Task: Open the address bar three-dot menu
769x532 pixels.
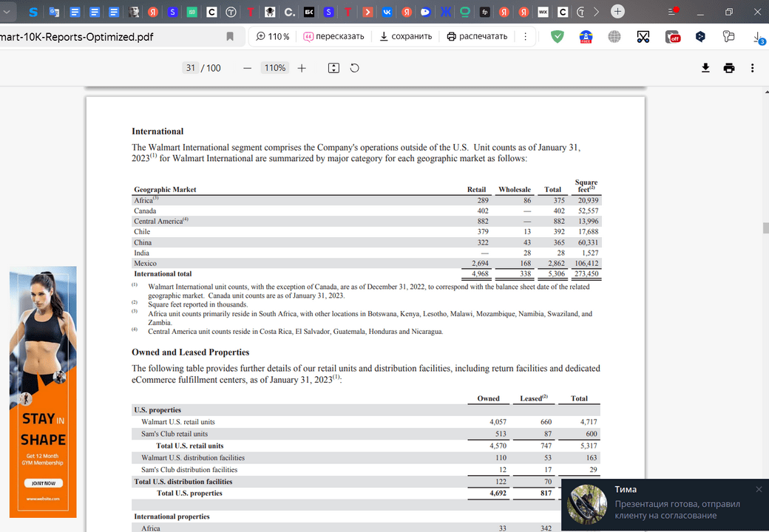Action: tap(525, 36)
